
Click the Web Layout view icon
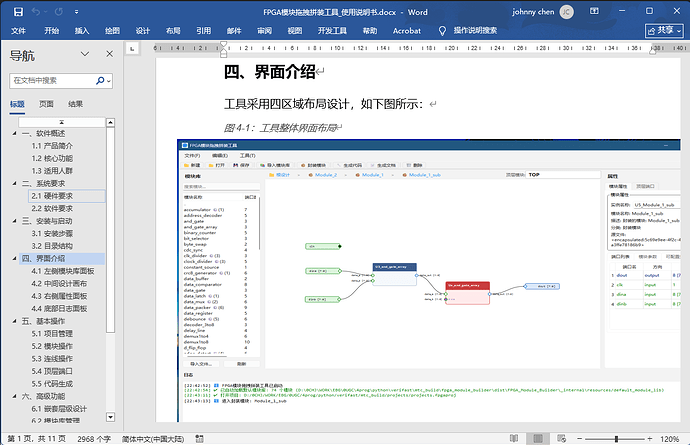(x=562, y=438)
